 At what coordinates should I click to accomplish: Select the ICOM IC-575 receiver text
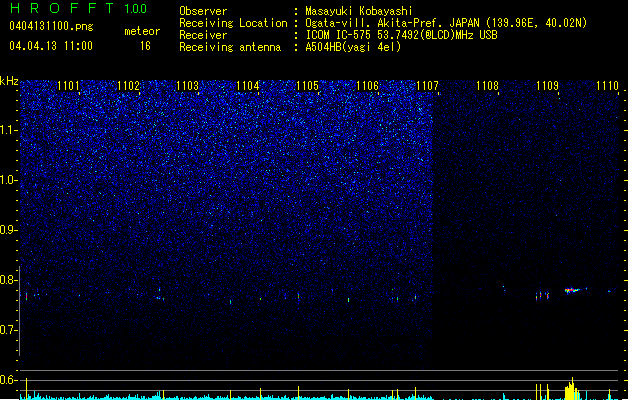pos(401,35)
